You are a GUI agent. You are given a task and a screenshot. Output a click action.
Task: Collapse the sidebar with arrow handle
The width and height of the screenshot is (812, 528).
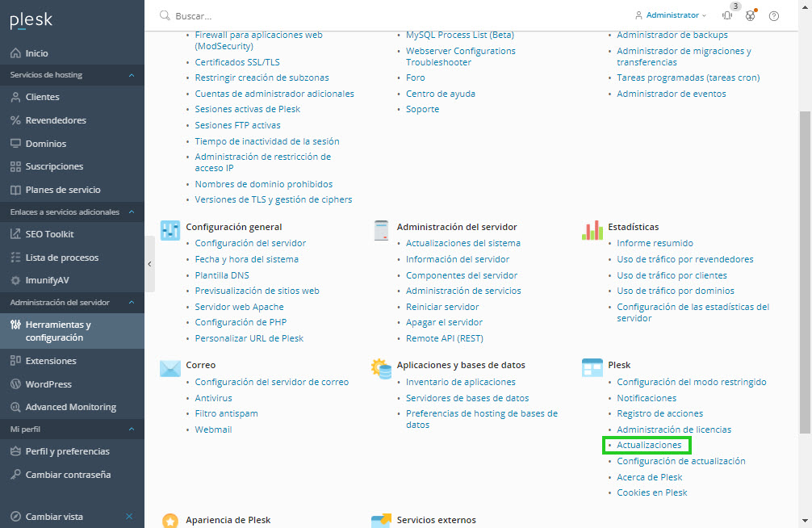pos(149,264)
